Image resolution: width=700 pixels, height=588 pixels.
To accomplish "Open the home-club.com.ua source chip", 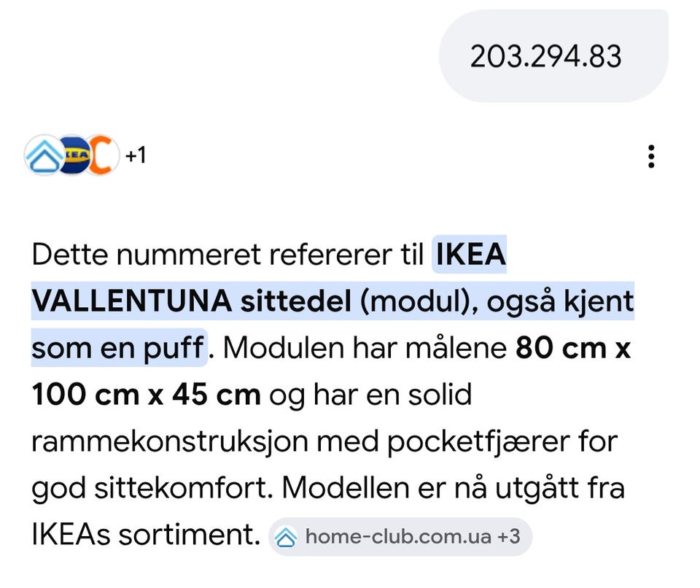I will click(x=400, y=537).
